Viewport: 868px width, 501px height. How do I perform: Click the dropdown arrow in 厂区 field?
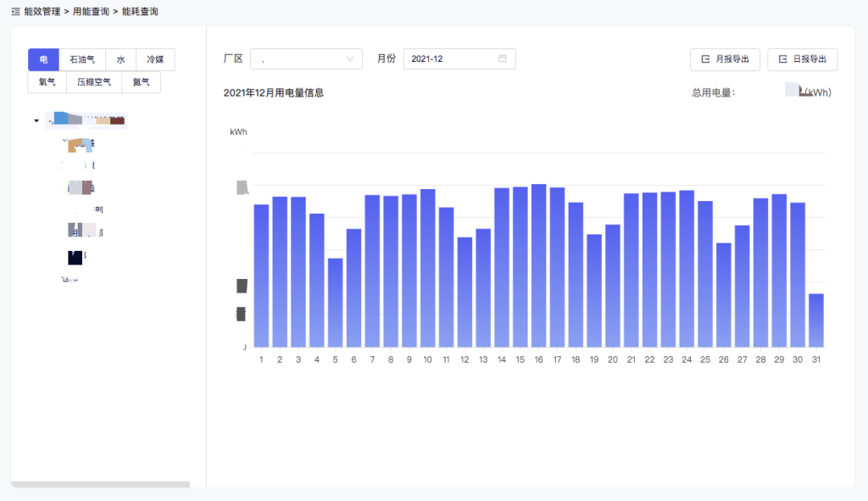tap(348, 58)
